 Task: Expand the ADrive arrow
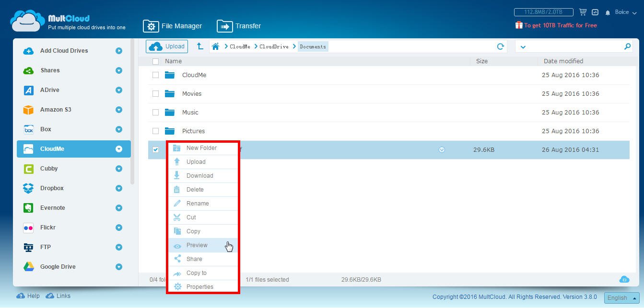pos(119,90)
